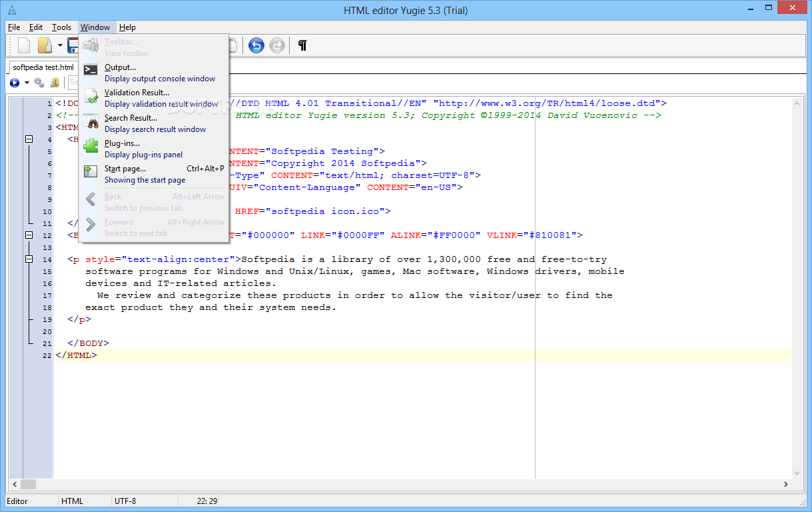
Task: Click the Start page icon in the menu
Action: coord(91,171)
